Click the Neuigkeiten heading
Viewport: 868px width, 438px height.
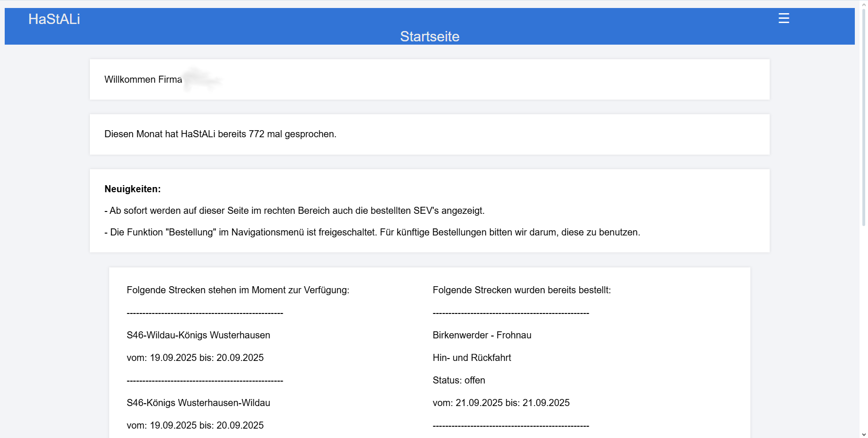(x=133, y=189)
